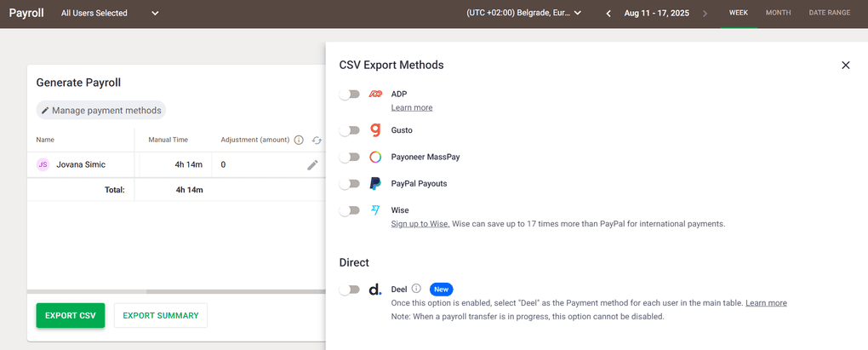Click the refresh icon beside Adjustment column
Image resolution: width=868 pixels, height=350 pixels.
(x=317, y=141)
